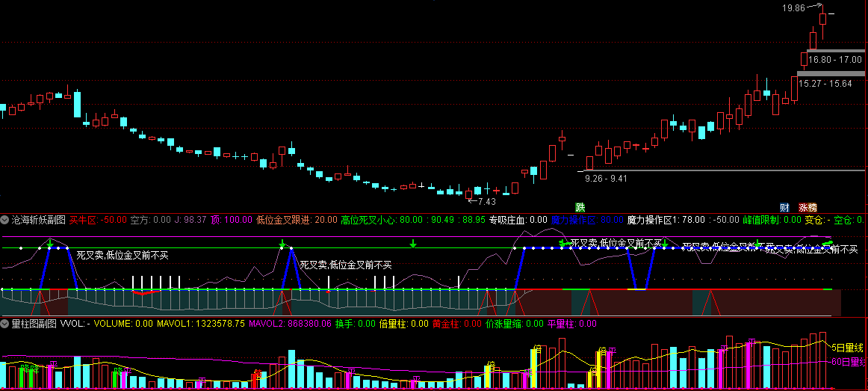This screenshot has height=391, width=868.
Task: Select the 买牛区: -50.00 indicator value
Action: click(x=98, y=220)
